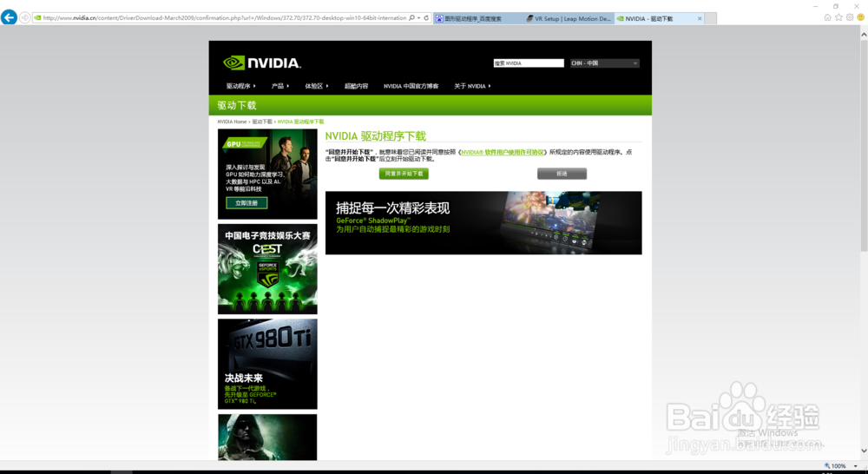This screenshot has width=868, height=474.
Task: Click the 驱动下载 green header title
Action: coord(237,105)
